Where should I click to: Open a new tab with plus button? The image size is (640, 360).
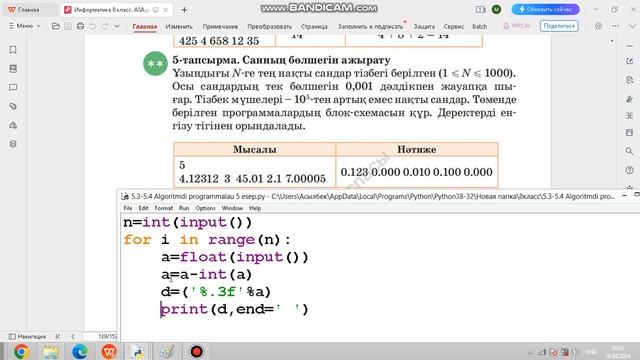point(184,9)
